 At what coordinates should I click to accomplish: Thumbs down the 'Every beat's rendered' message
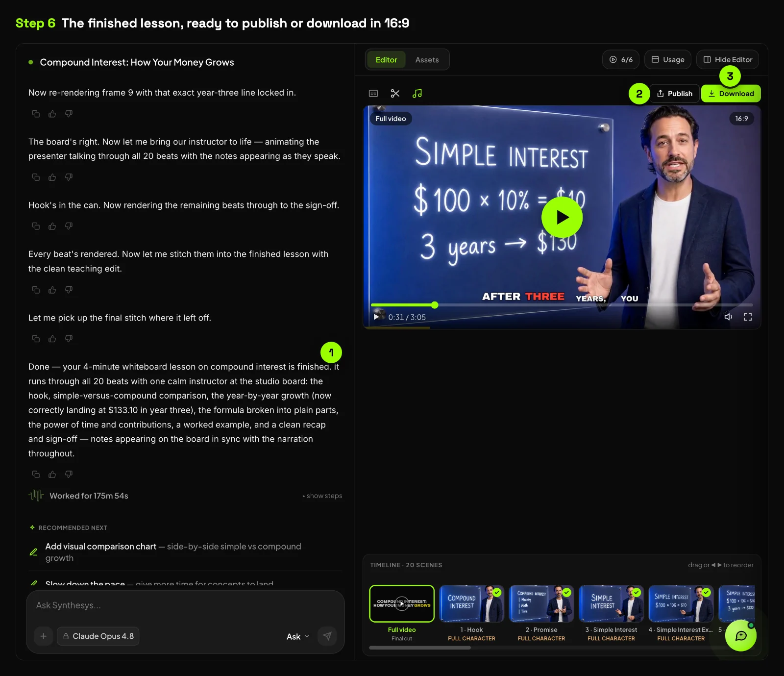pyautogui.click(x=69, y=290)
